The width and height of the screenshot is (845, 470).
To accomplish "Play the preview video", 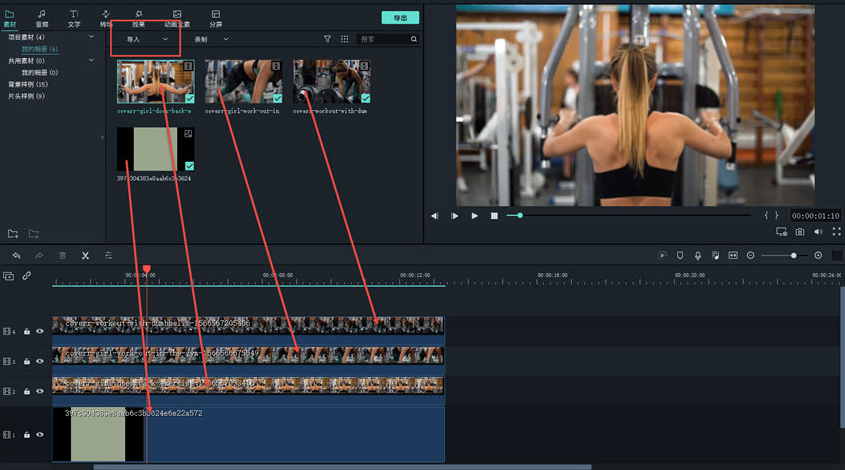I will click(475, 216).
